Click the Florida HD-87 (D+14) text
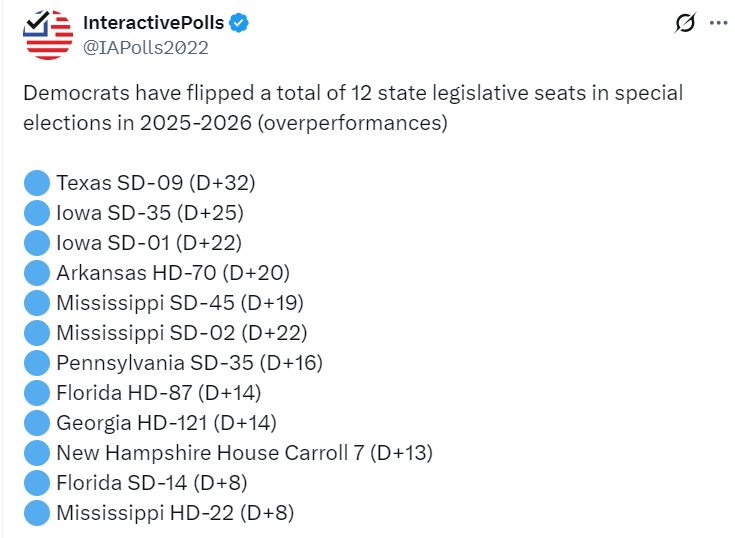Image resolution: width=735 pixels, height=538 pixels. pos(158,393)
